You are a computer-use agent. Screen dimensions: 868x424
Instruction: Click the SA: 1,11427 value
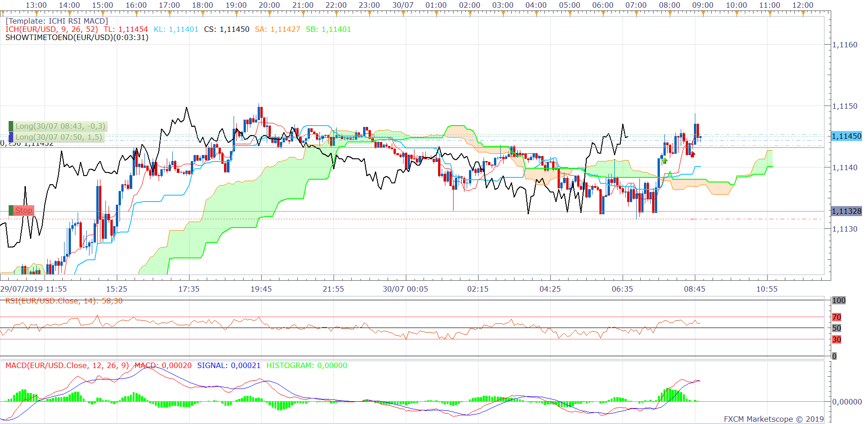point(278,29)
